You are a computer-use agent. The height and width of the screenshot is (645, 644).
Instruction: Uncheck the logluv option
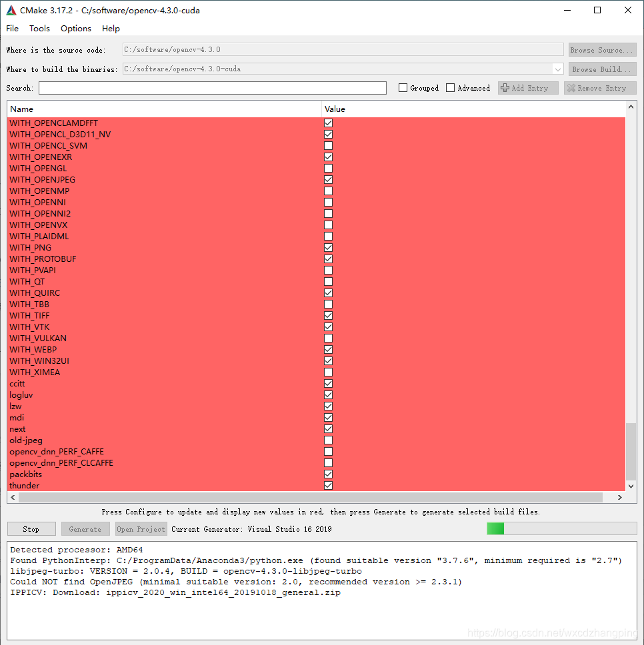point(329,394)
